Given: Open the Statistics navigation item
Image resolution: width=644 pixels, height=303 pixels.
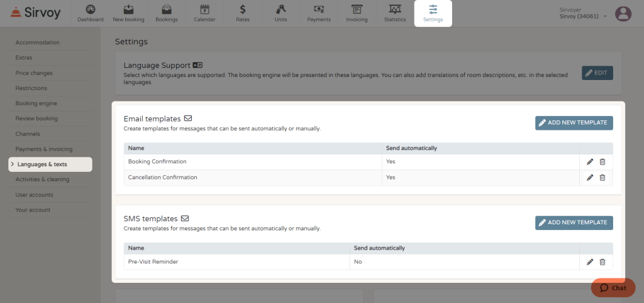Looking at the screenshot, I should [x=395, y=13].
